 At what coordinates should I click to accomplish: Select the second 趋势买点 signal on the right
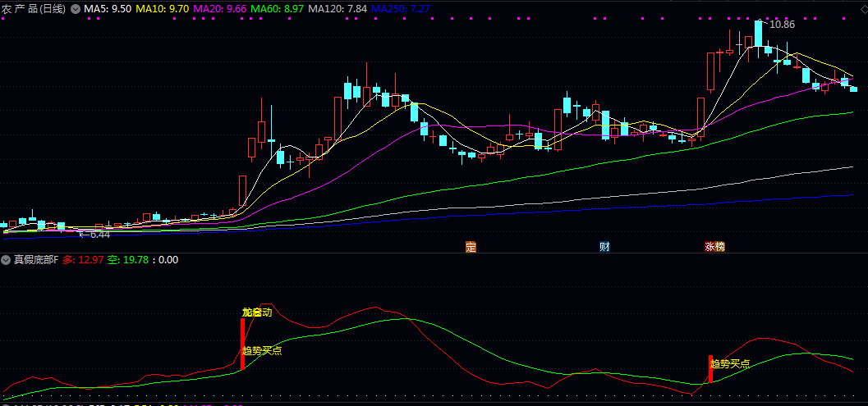click(x=729, y=363)
